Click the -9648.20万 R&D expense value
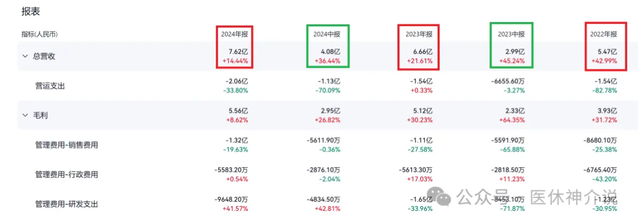 click(231, 199)
